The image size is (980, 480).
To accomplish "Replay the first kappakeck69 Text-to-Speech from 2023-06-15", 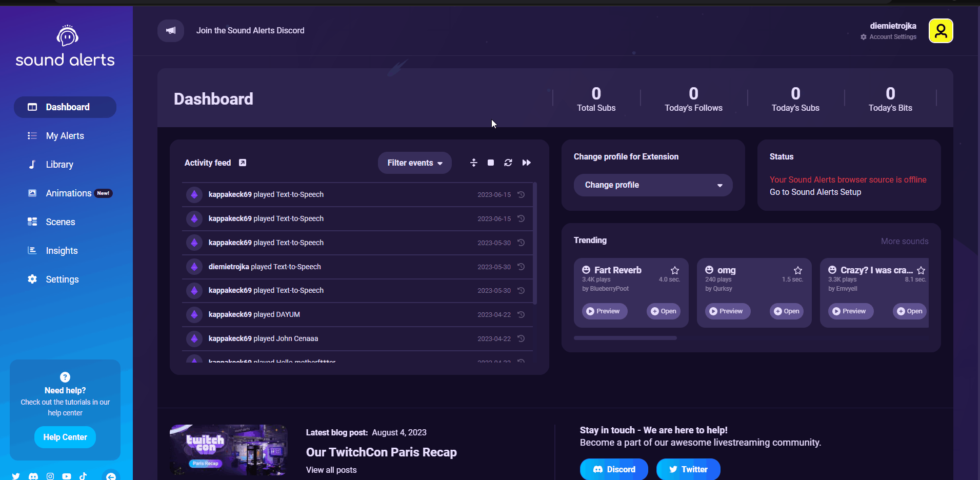I will tap(521, 194).
